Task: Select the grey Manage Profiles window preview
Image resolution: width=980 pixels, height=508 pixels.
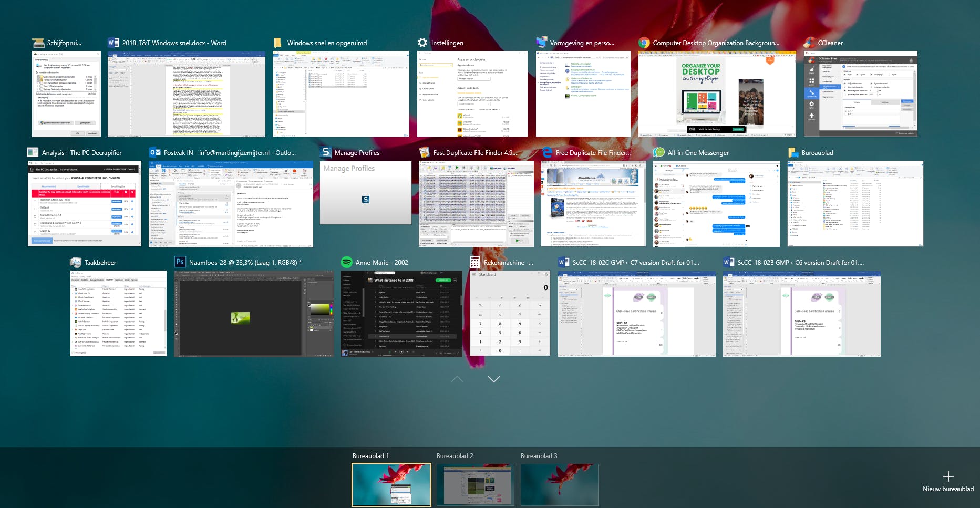Action: [366, 193]
